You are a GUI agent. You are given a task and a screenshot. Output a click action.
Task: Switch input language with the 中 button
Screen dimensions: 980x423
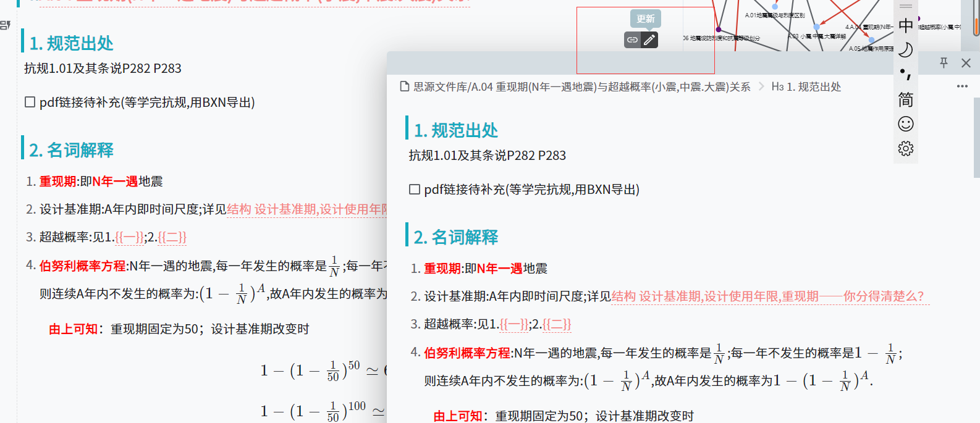click(906, 25)
